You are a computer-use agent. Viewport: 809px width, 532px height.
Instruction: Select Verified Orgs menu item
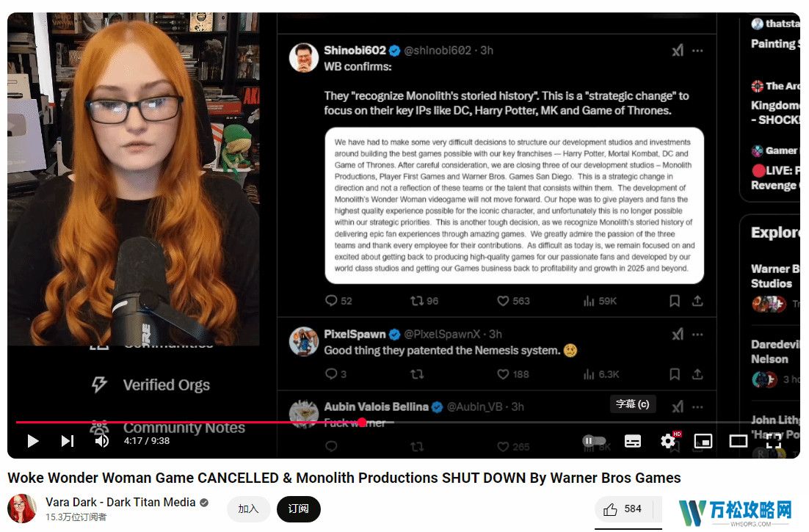click(x=150, y=385)
